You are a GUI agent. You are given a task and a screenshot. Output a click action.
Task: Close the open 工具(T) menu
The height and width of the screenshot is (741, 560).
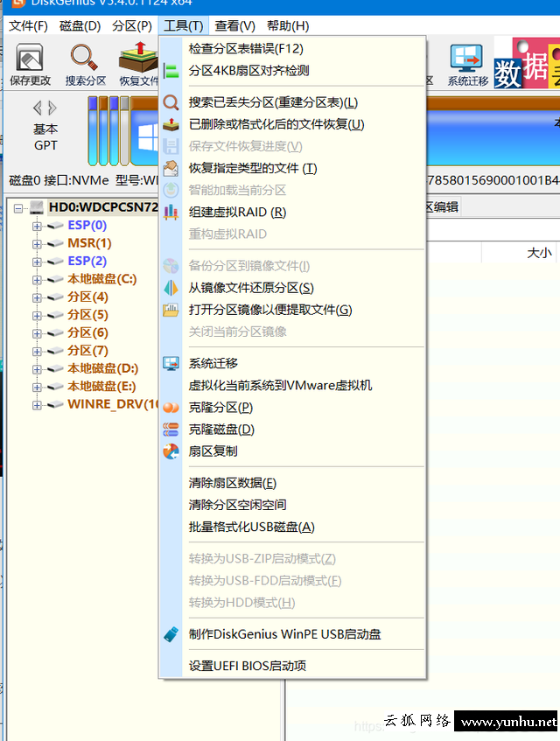coord(184,25)
